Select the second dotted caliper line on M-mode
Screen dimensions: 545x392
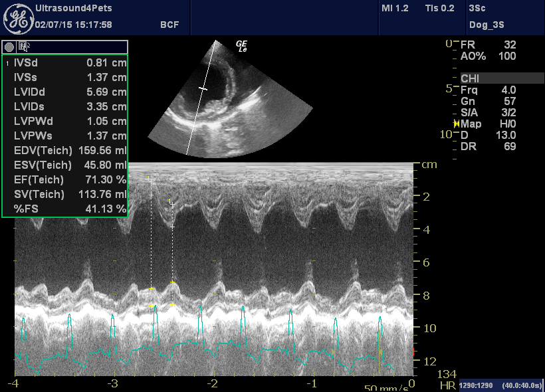pos(172,254)
